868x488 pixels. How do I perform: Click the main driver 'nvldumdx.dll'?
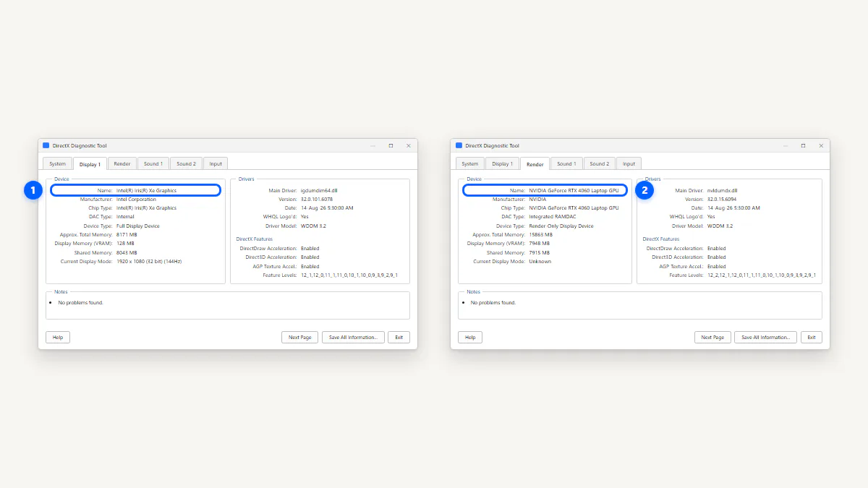(x=721, y=191)
